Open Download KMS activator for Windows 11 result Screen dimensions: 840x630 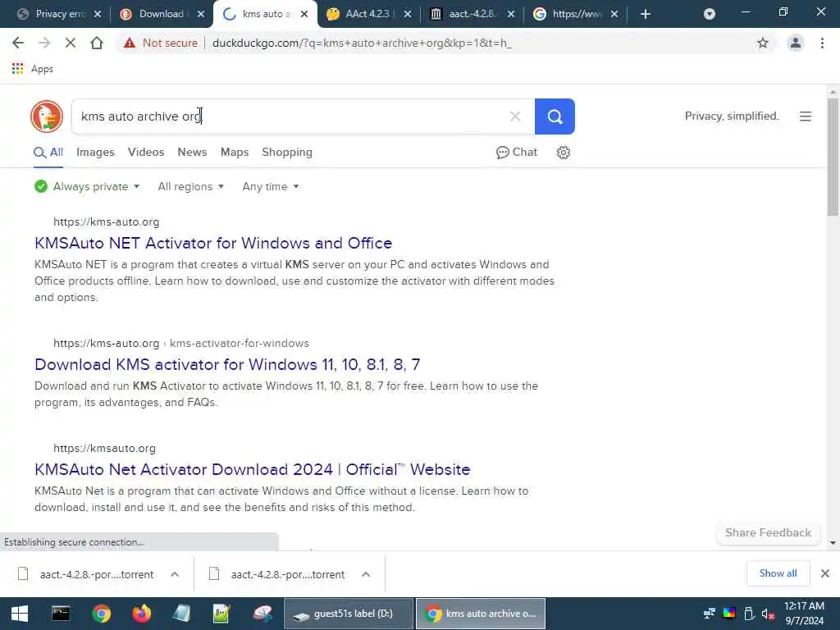227,365
